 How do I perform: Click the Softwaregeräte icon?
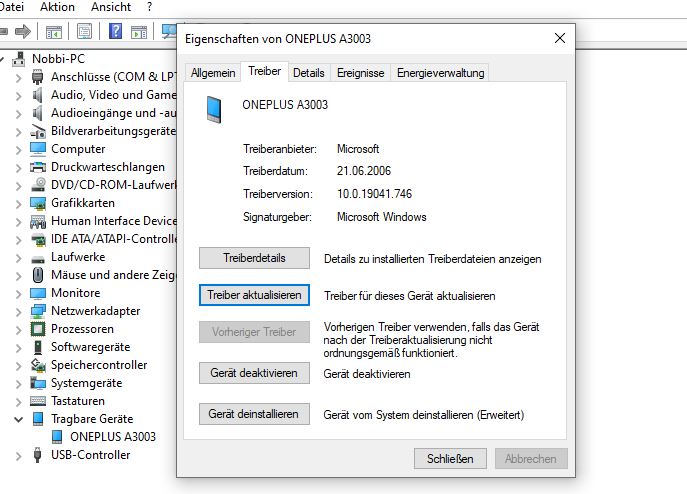point(38,347)
